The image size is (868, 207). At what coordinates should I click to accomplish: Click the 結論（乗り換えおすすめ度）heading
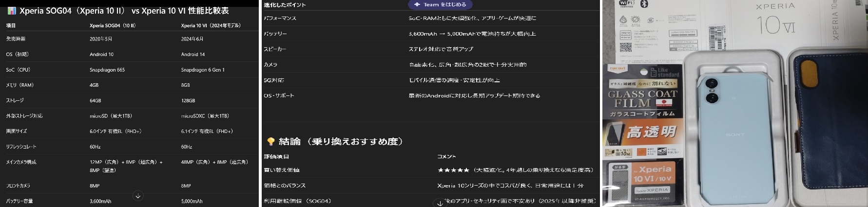pyautogui.click(x=341, y=142)
